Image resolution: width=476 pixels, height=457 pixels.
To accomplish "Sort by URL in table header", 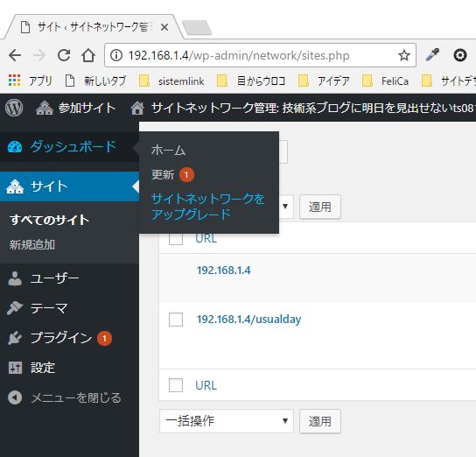I will pyautogui.click(x=206, y=239).
